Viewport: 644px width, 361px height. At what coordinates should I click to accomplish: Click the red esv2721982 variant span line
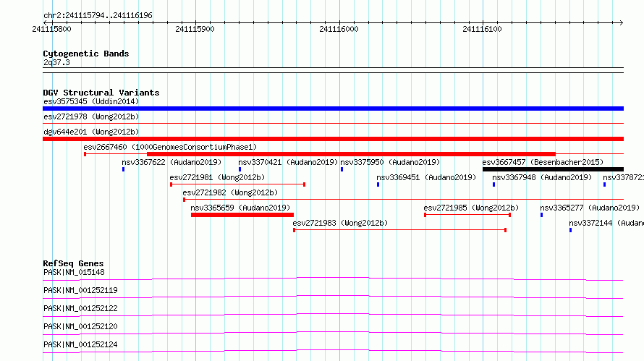coord(403,200)
